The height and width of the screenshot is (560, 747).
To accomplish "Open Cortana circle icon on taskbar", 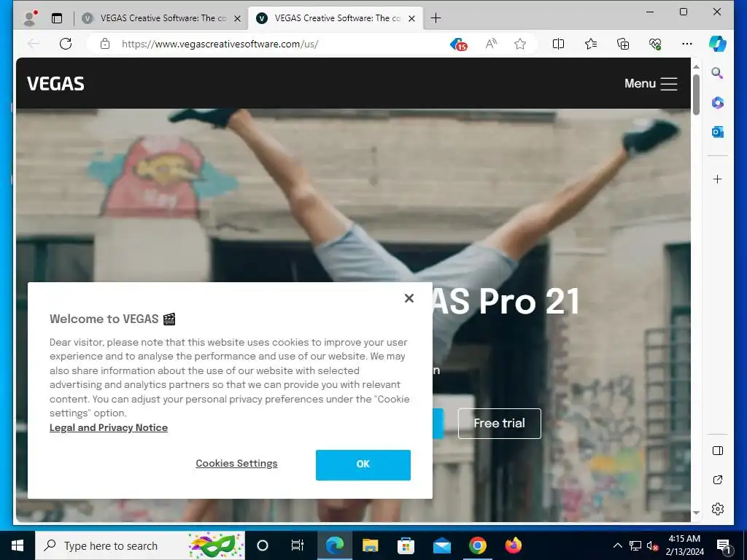I will pos(263,545).
